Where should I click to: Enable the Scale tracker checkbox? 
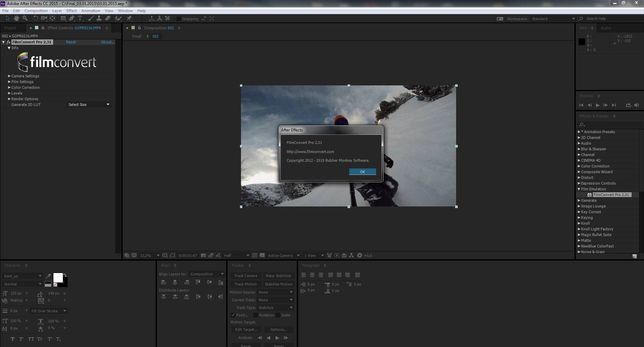pyautogui.click(x=278, y=315)
